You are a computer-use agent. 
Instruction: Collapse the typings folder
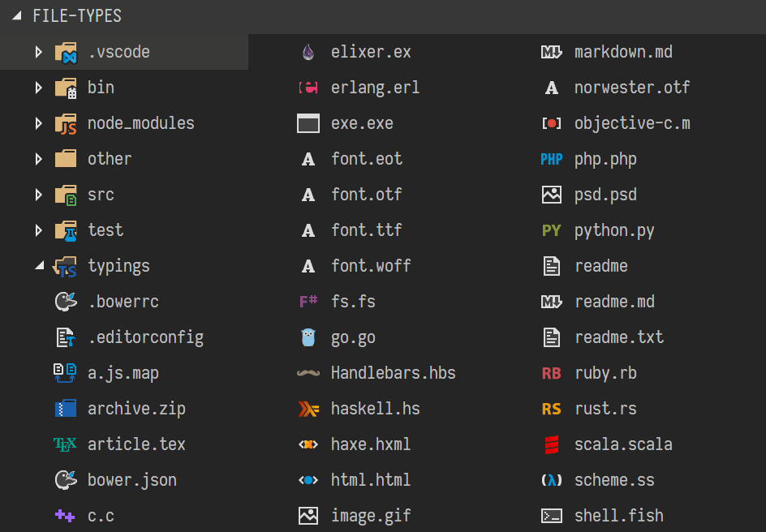(x=38, y=265)
